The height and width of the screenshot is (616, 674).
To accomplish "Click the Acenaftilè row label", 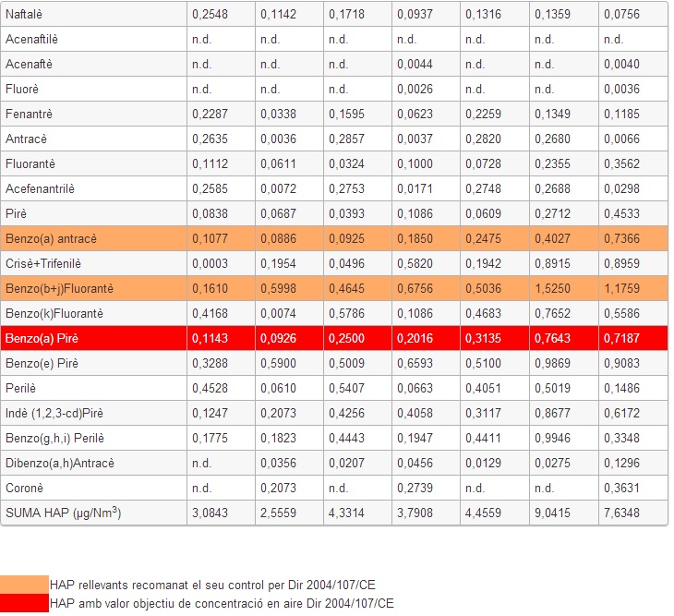I will point(30,40).
